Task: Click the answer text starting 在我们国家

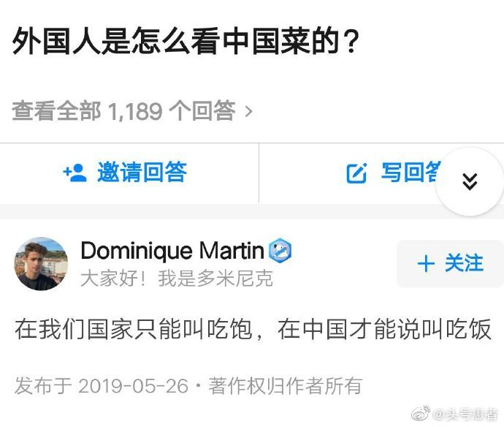Action: (x=252, y=329)
